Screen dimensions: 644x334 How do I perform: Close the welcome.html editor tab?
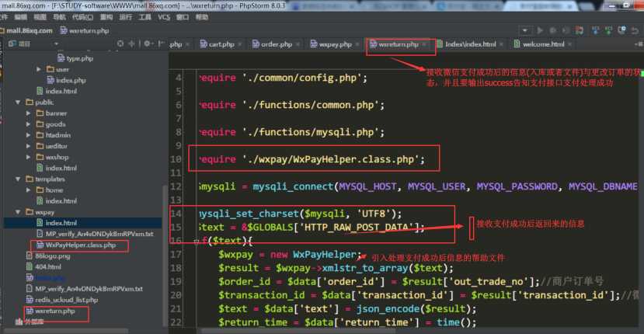click(569, 44)
